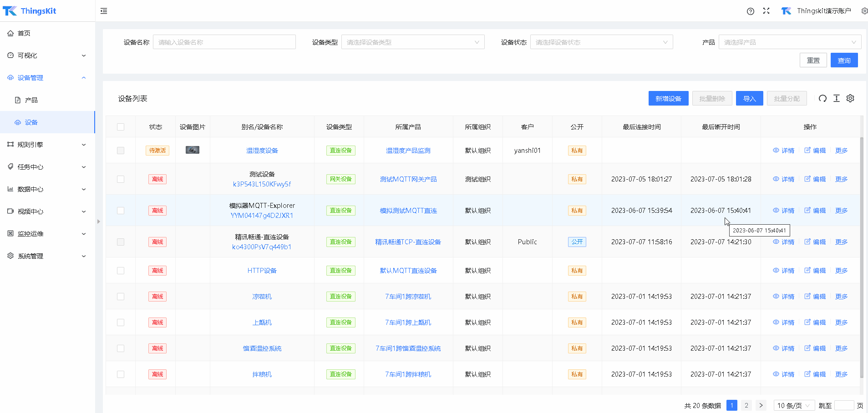This screenshot has width=868, height=413.
Task: View details eye icon for 模拟器MQTT-Explorer
Action: coord(776,210)
